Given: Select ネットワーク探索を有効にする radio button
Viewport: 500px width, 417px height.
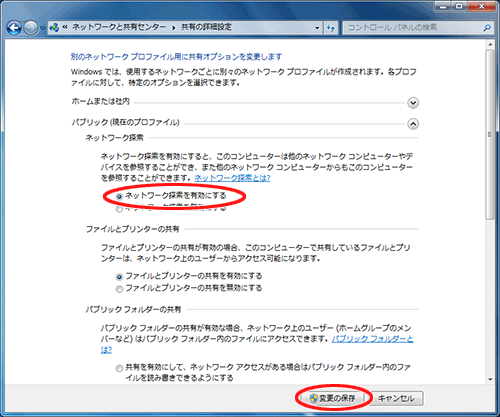Looking at the screenshot, I should pyautogui.click(x=119, y=197).
